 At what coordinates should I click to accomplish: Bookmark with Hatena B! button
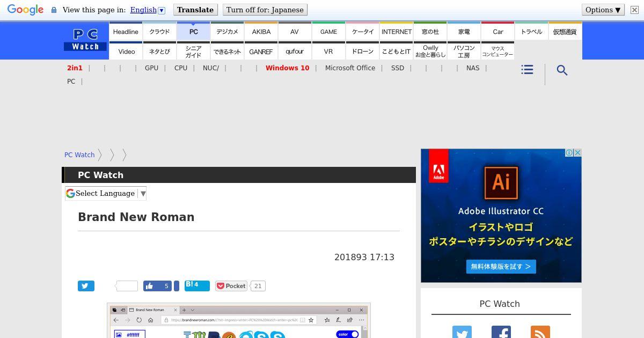(x=197, y=285)
